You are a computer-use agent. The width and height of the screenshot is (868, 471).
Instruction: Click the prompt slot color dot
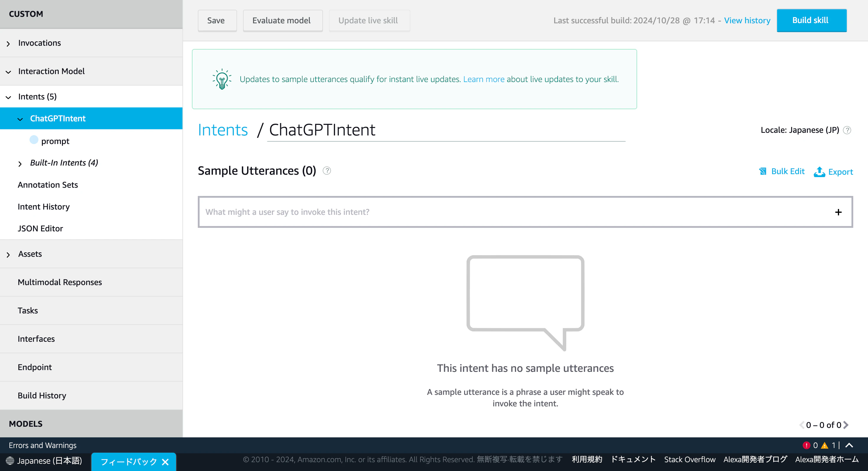[x=34, y=140]
